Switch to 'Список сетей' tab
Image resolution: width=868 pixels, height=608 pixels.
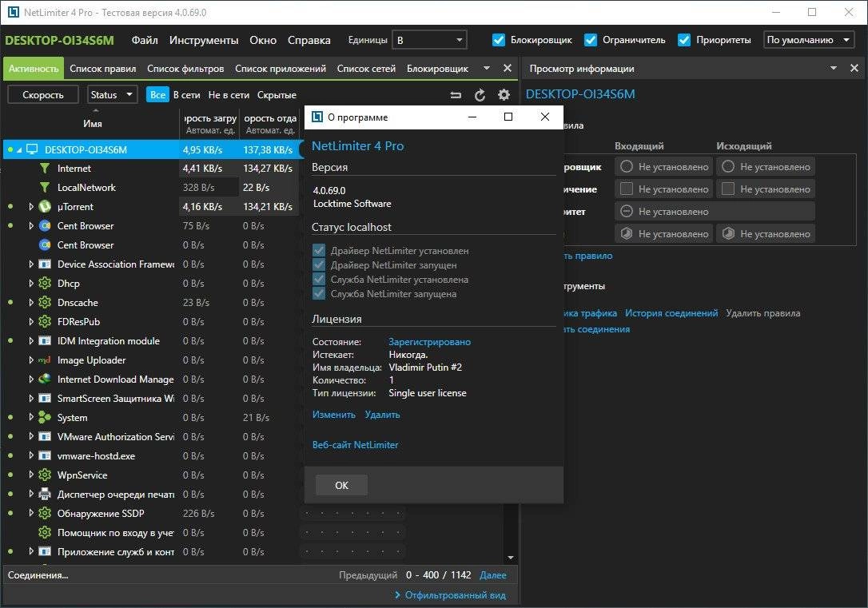click(x=367, y=69)
